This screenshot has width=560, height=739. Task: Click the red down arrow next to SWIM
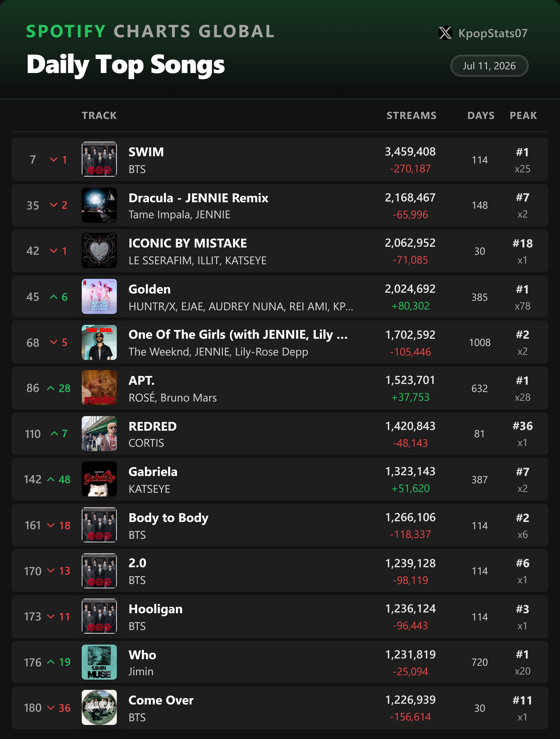click(x=53, y=160)
